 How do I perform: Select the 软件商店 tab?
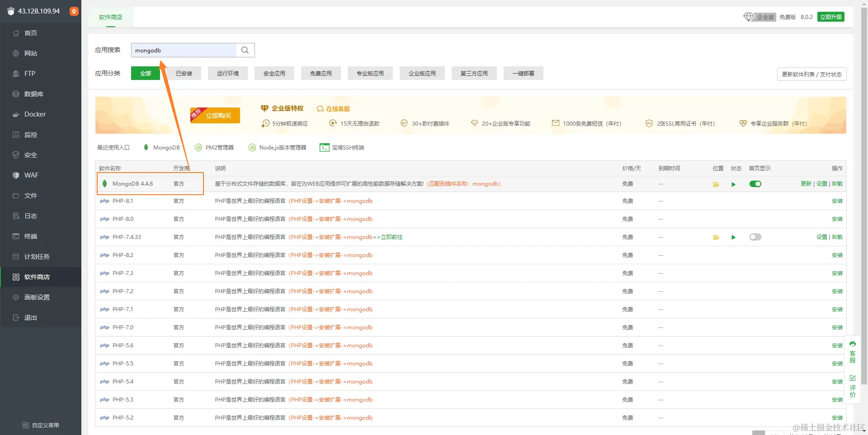point(111,17)
